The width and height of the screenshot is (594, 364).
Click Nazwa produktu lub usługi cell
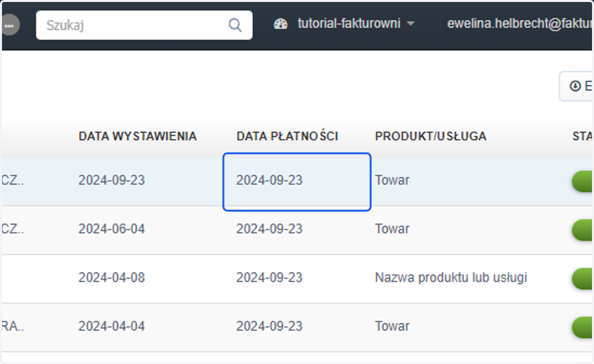(451, 277)
